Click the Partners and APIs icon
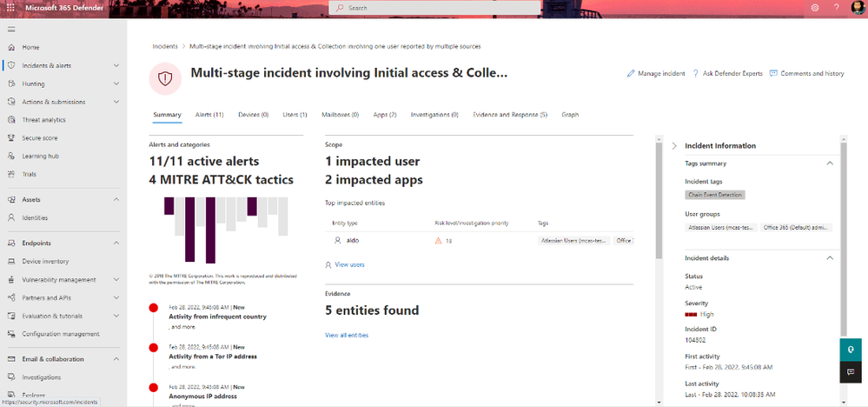Image resolution: width=868 pixels, height=407 pixels. (x=11, y=297)
